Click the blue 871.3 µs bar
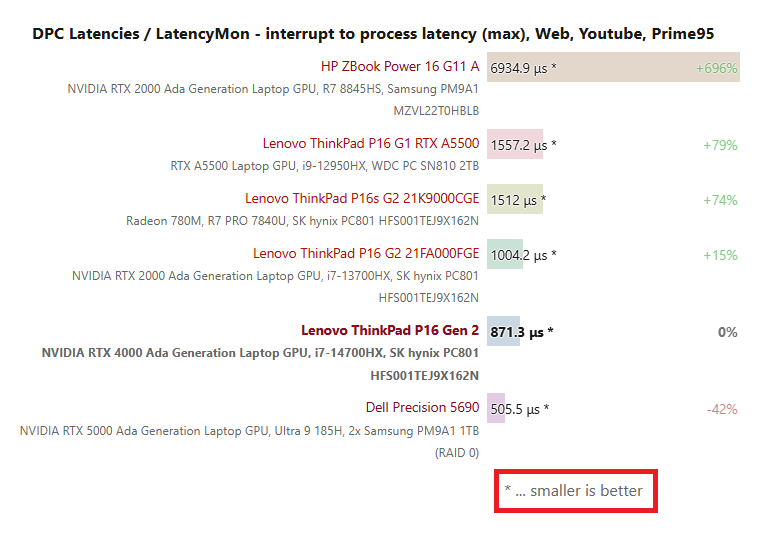Viewport: 758px width, 536px height. pos(503,331)
